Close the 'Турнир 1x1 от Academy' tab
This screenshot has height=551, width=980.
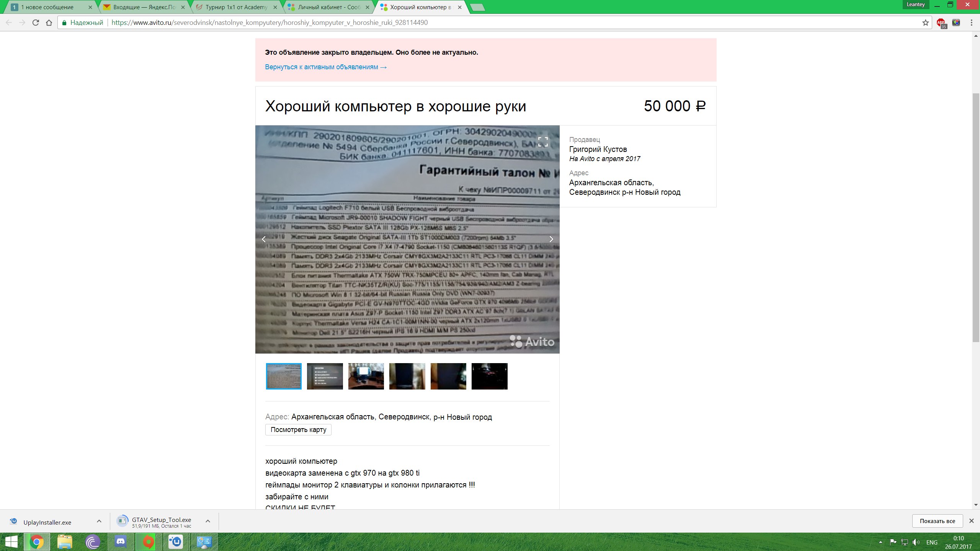275,7
